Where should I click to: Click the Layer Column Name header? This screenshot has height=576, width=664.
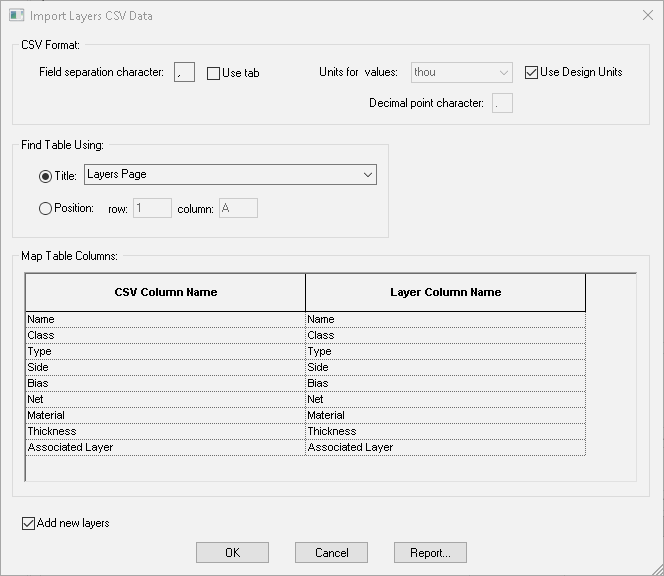pos(445,292)
